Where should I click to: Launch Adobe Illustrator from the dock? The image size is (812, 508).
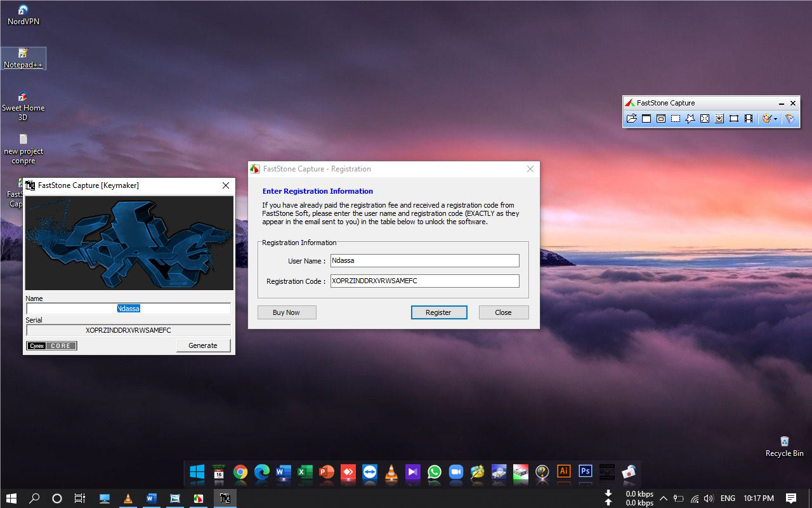(x=564, y=471)
